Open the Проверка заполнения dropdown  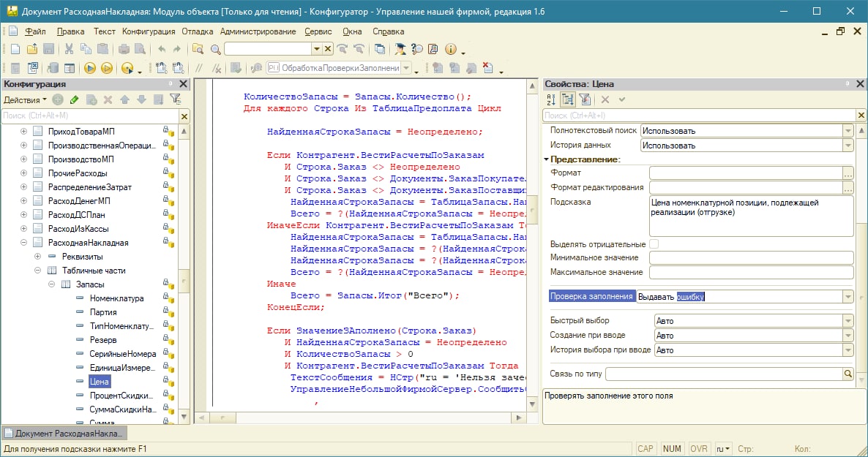[x=848, y=296]
